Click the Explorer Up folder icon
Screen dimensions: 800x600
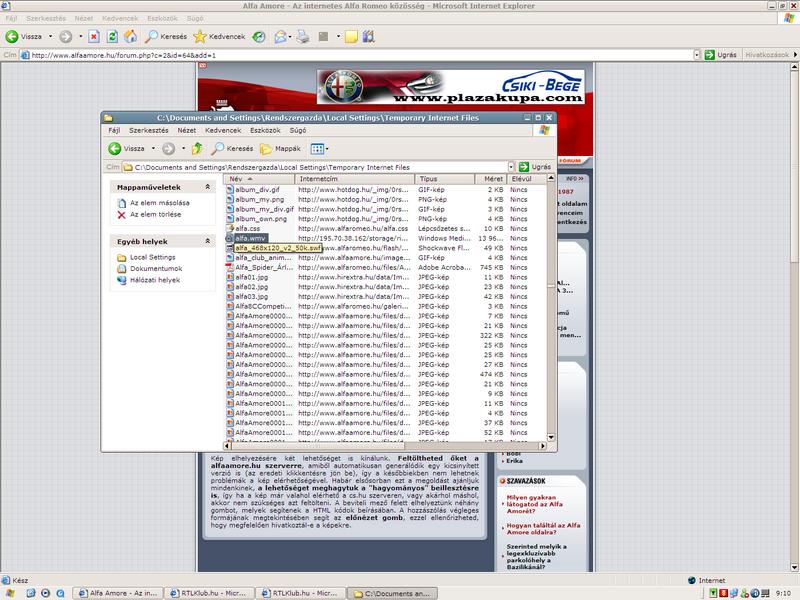(x=197, y=148)
